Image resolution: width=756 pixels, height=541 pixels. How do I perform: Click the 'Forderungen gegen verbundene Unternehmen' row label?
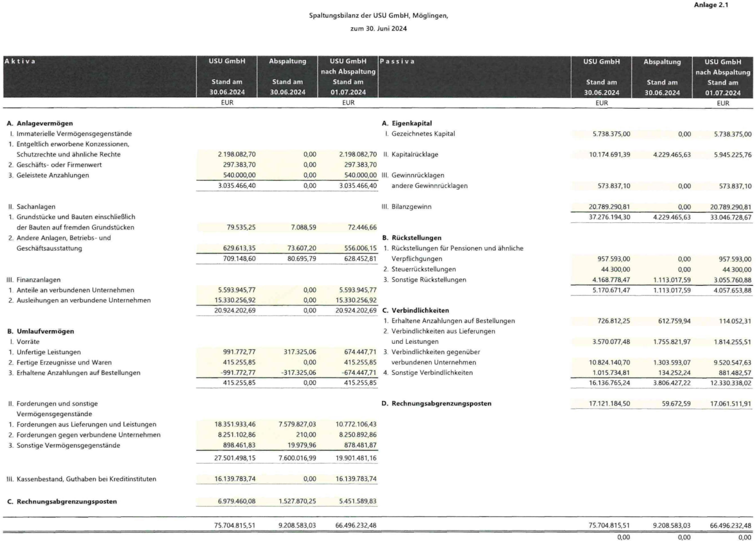[x=88, y=435]
